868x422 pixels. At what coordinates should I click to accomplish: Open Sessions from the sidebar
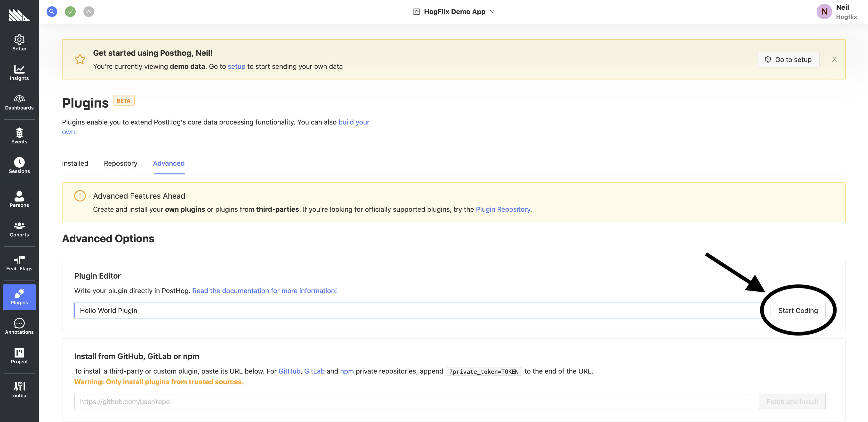pos(19,165)
